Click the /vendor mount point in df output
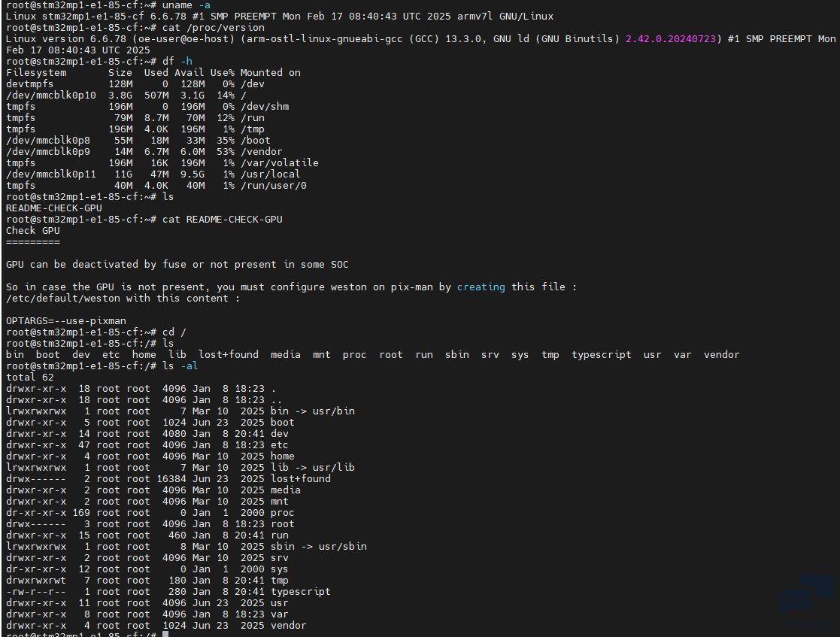The image size is (840, 637). click(262, 151)
